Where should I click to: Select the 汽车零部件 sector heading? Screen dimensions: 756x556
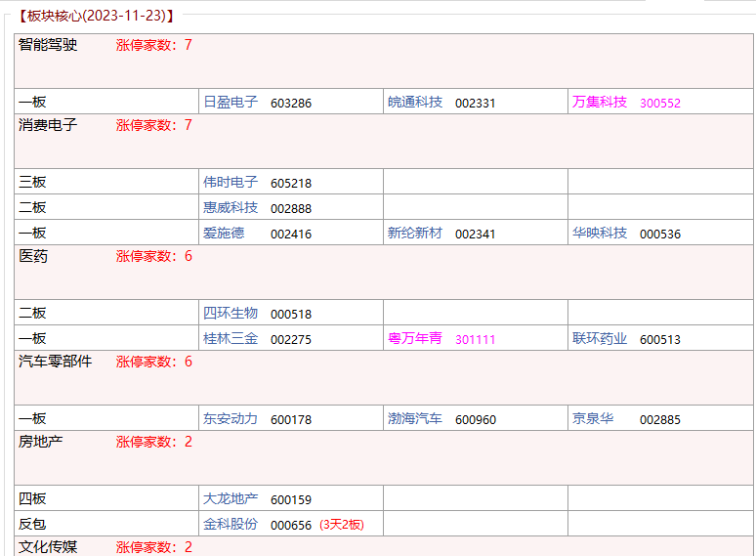(x=55, y=362)
